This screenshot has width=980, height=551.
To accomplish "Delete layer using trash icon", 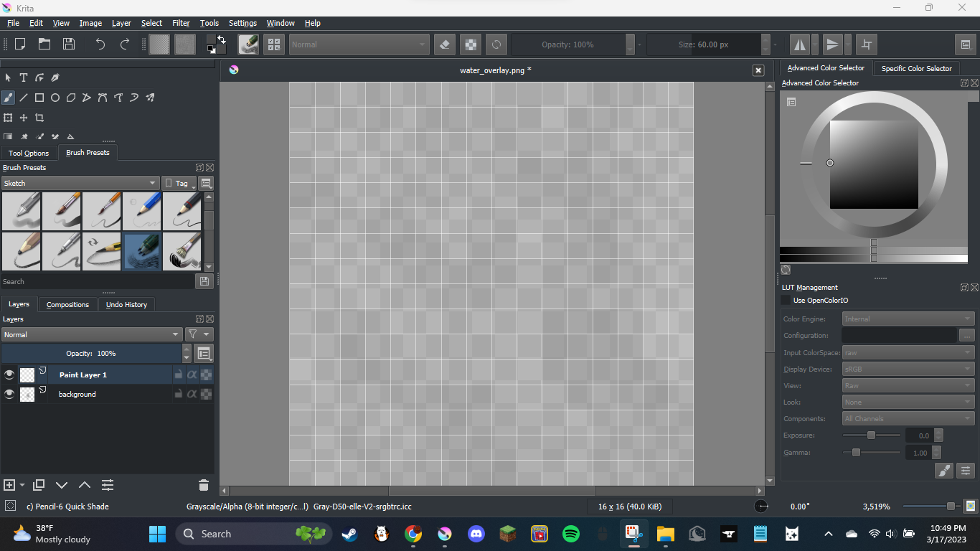I will click(204, 486).
